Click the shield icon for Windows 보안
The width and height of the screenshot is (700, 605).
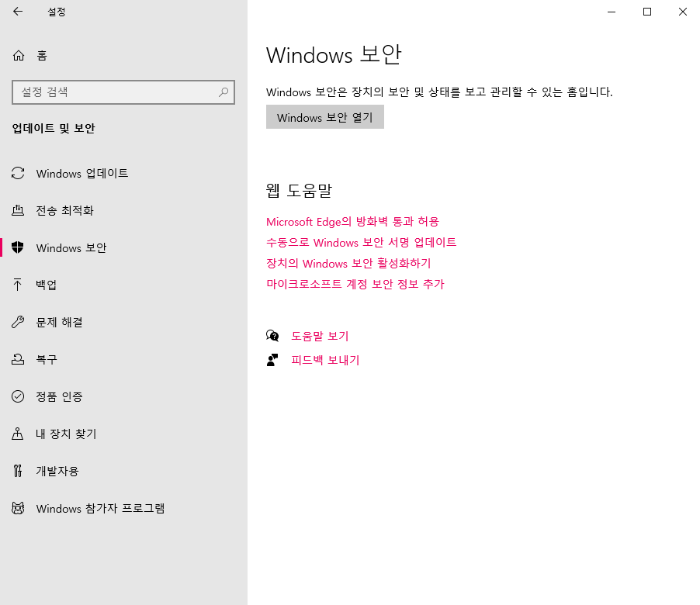point(18,247)
